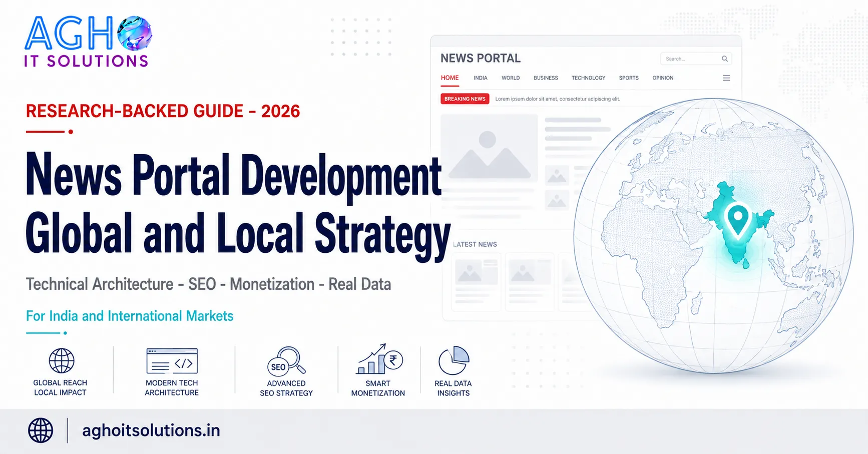Click the IT SOLUTIONS logo text
This screenshot has height=454, width=868.
click(86, 61)
